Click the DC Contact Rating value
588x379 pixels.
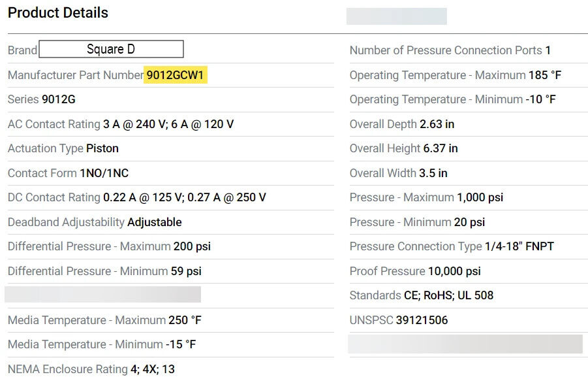point(184,197)
